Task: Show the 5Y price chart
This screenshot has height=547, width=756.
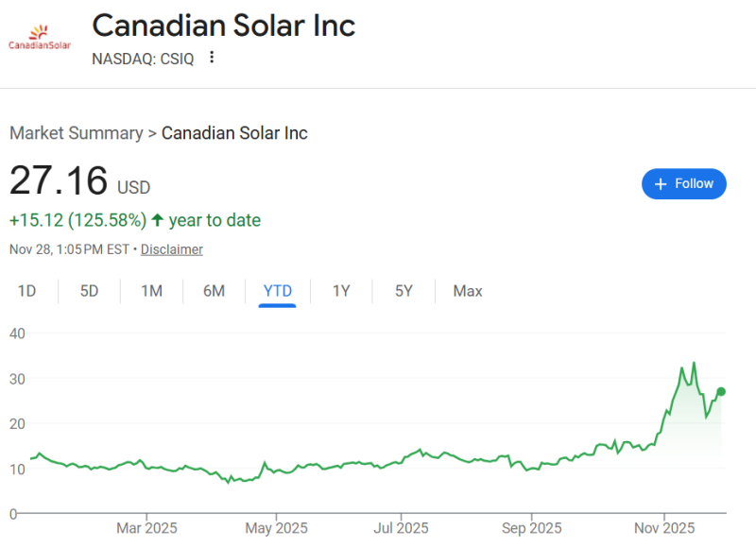Action: pyautogui.click(x=404, y=291)
